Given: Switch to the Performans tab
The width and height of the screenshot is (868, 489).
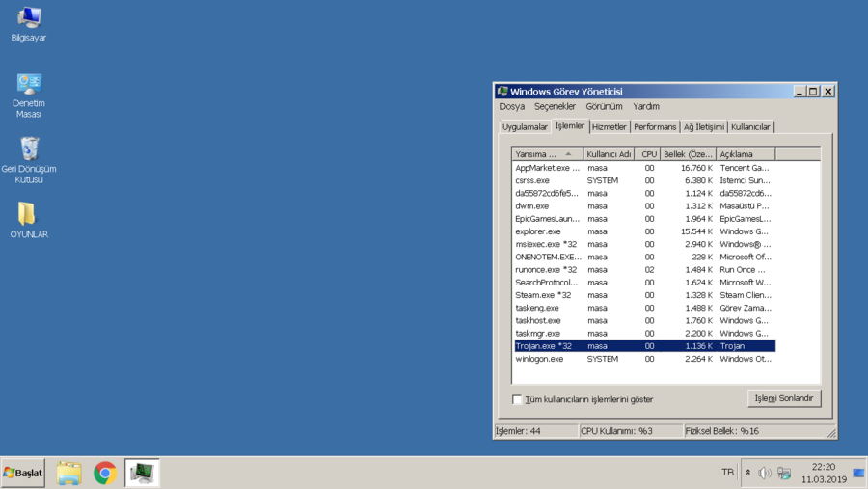Looking at the screenshot, I should pos(655,127).
